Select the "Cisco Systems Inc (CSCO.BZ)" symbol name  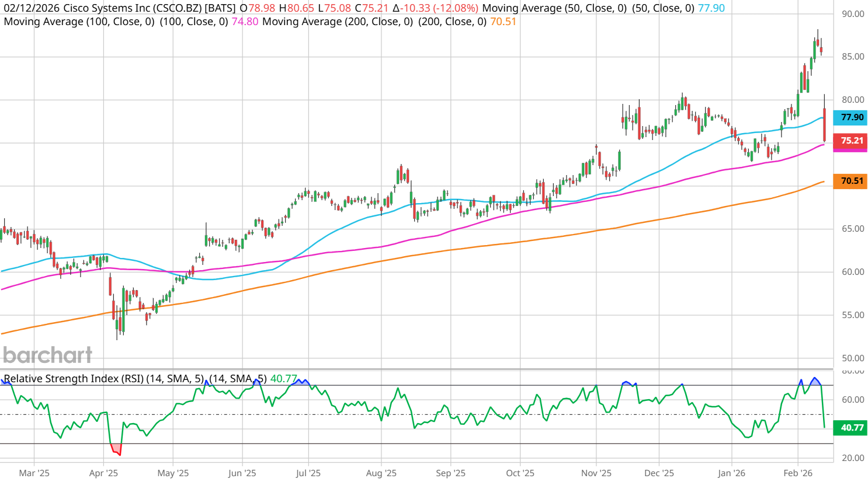pos(133,8)
